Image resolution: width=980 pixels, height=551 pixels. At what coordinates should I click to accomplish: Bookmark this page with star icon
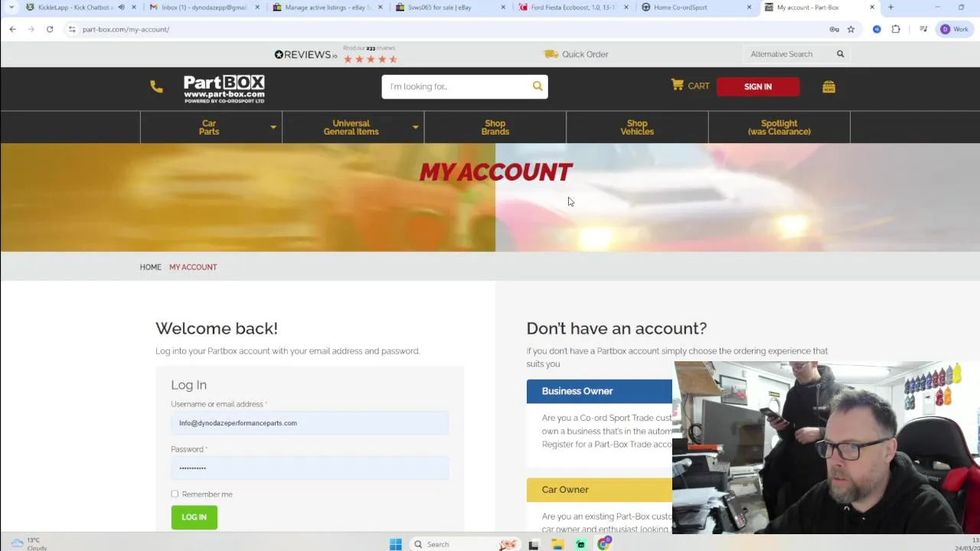click(851, 29)
